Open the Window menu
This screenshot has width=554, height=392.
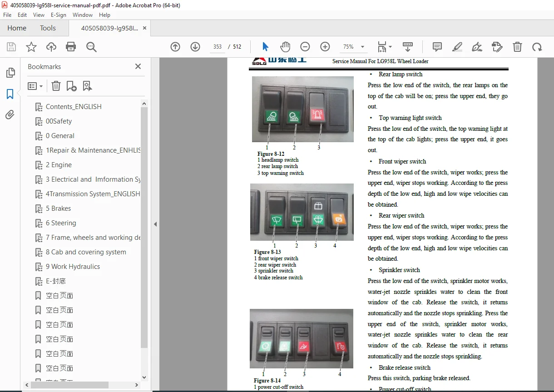[83, 15]
